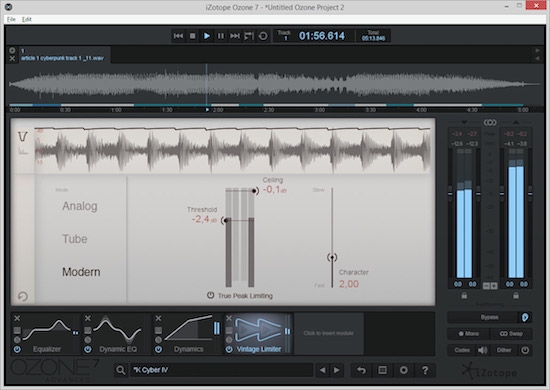Click the Character slider handle

point(332,257)
